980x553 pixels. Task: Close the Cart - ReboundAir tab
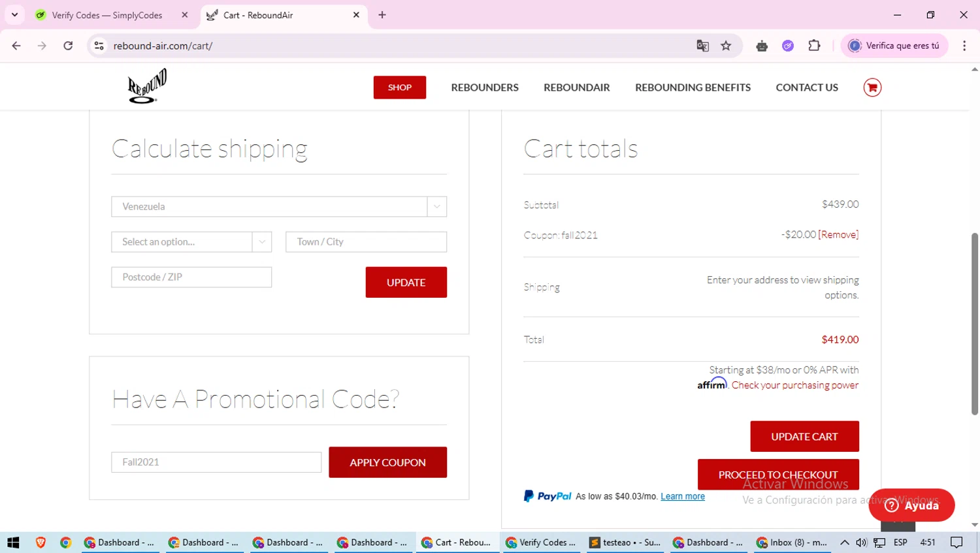[x=356, y=15]
